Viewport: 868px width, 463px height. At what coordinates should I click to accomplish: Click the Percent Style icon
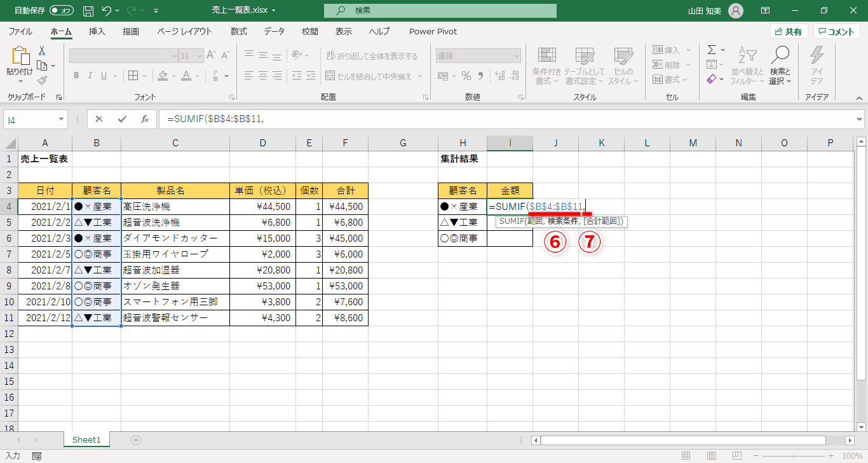pyautogui.click(x=466, y=76)
